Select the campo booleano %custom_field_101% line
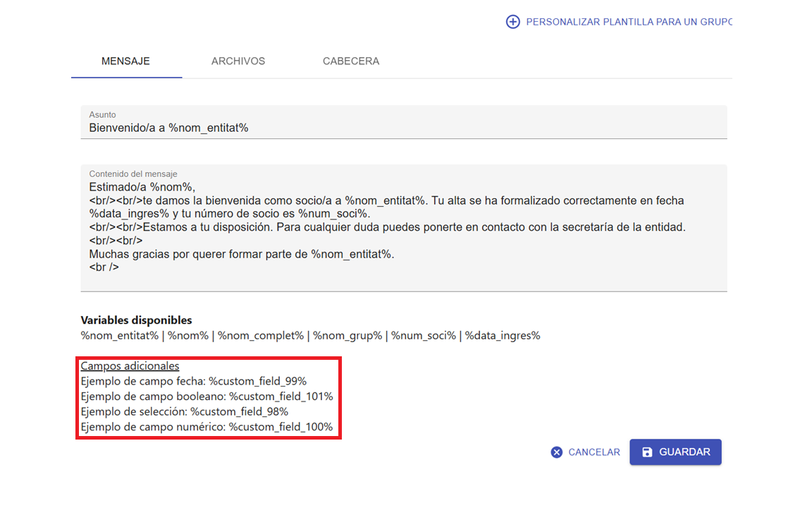The height and width of the screenshot is (508, 812). click(x=207, y=397)
